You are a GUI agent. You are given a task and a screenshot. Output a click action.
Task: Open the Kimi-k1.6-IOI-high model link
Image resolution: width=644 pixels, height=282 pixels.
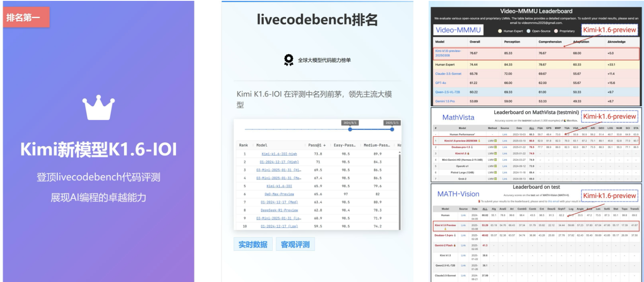279,154
